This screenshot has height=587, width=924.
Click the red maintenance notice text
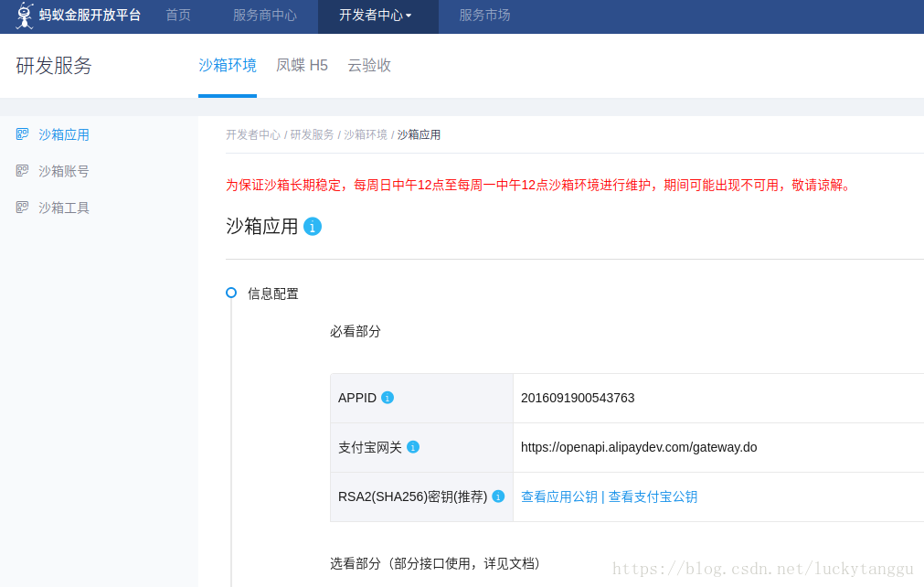539,185
